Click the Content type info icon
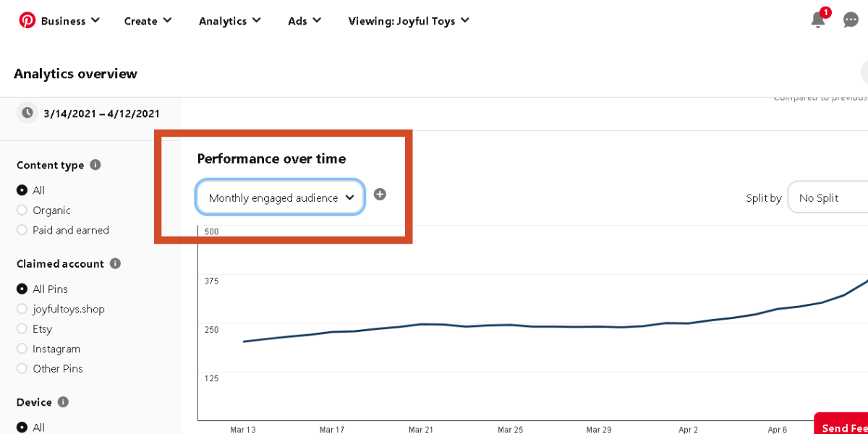 tap(95, 165)
